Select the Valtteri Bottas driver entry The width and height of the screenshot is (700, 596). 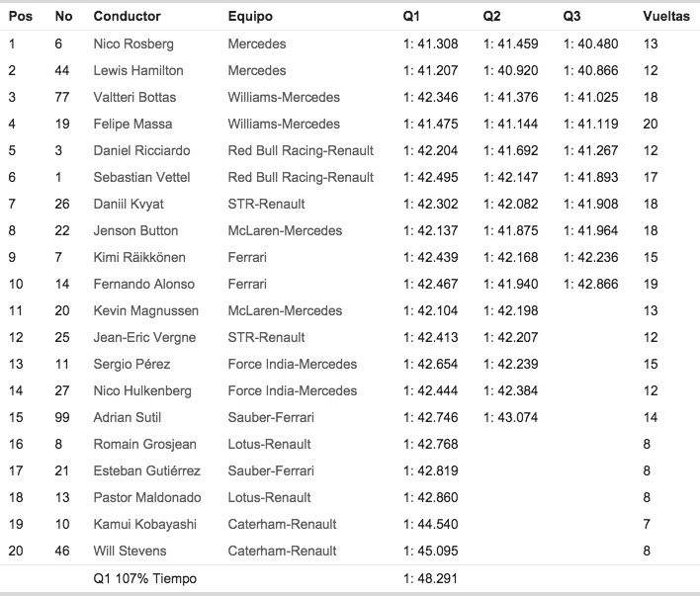134,98
